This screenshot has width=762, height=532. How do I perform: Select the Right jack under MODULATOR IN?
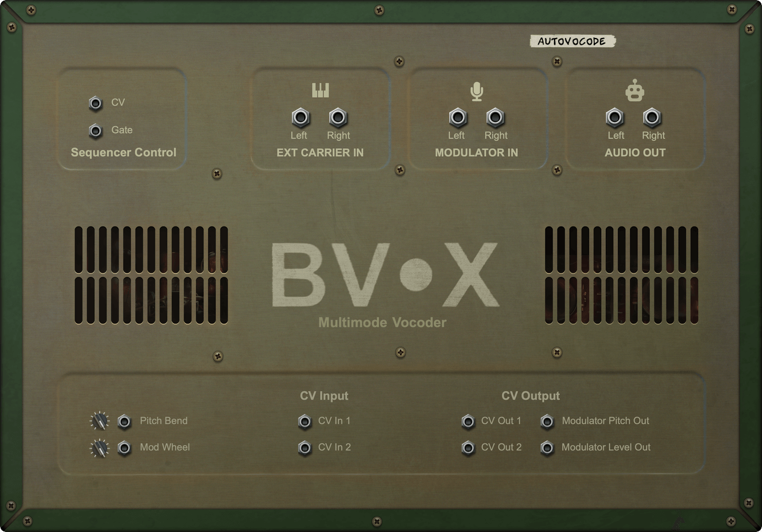point(496,117)
